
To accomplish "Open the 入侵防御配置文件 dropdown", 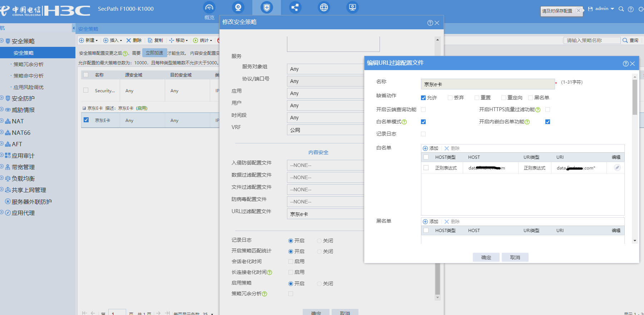I will click(325, 165).
